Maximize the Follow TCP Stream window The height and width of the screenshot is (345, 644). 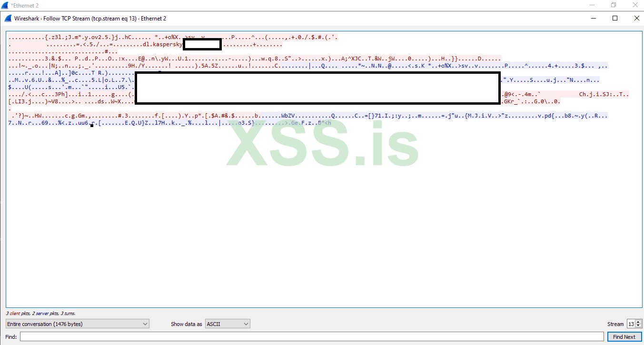[x=614, y=18]
